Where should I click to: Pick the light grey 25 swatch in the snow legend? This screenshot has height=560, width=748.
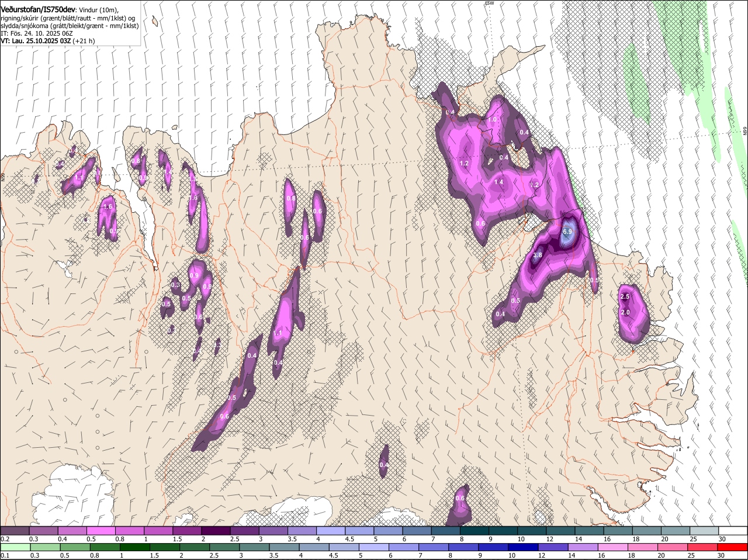pos(705,531)
